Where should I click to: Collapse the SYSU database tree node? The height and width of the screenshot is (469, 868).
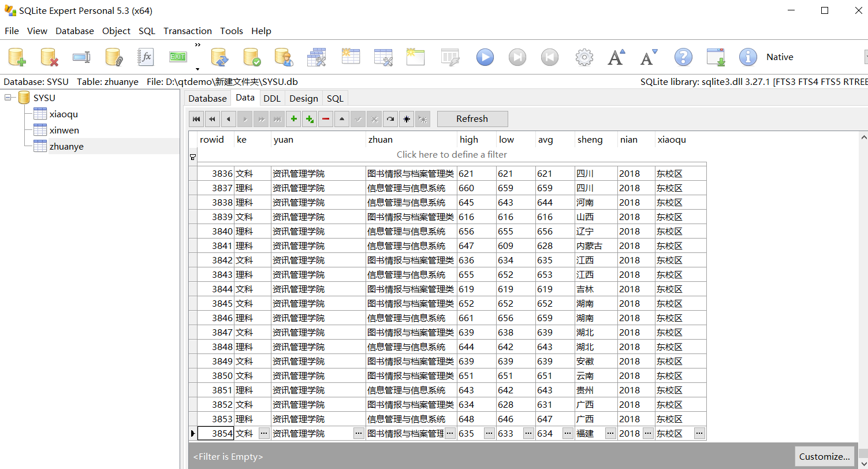(x=8, y=98)
